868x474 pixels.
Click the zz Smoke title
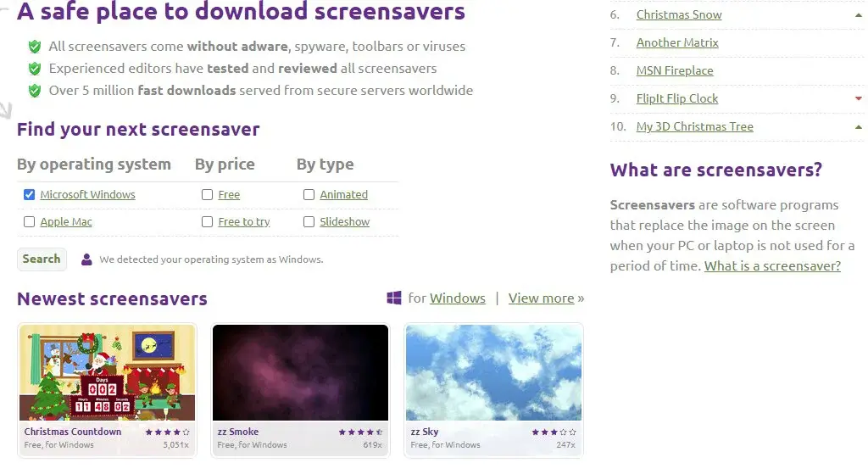click(237, 432)
